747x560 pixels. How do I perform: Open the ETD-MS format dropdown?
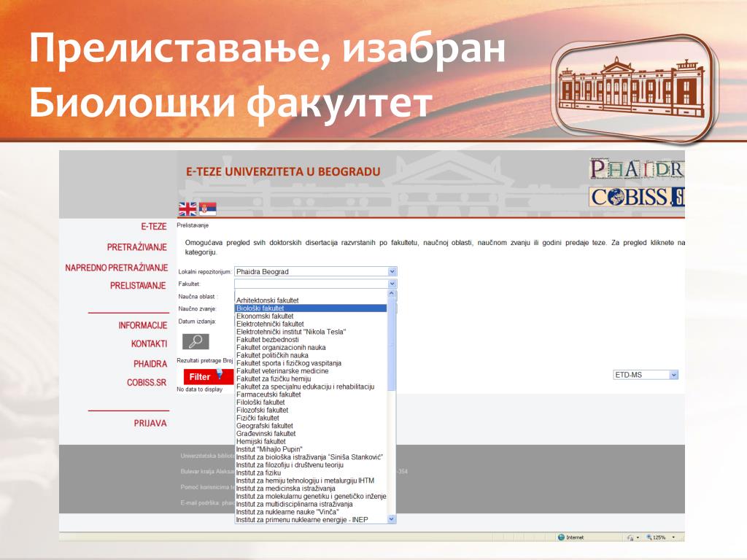coord(646,375)
